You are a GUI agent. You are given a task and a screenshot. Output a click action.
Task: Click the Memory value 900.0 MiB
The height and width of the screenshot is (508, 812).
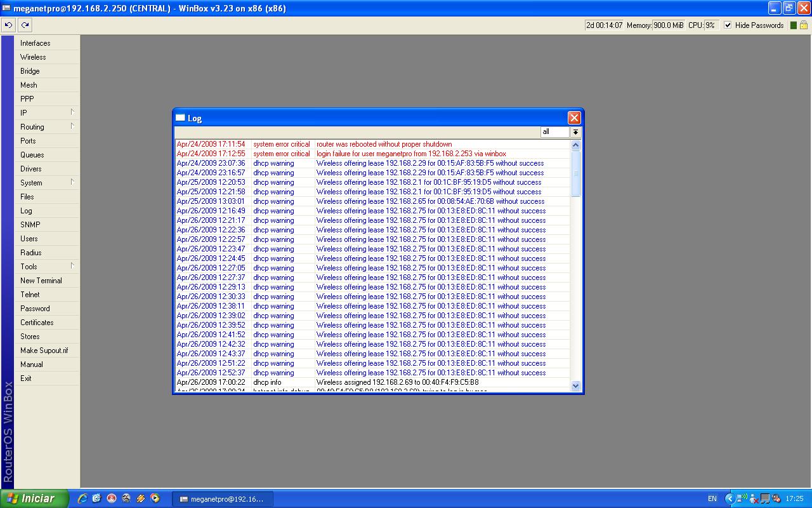(x=669, y=25)
